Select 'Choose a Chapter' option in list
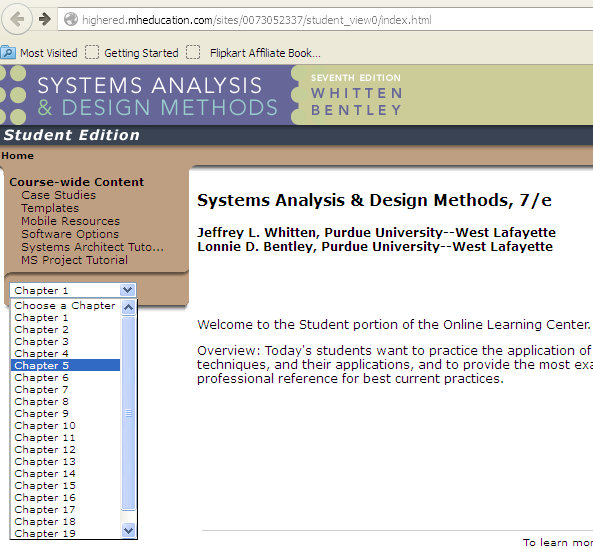 pyautogui.click(x=65, y=306)
